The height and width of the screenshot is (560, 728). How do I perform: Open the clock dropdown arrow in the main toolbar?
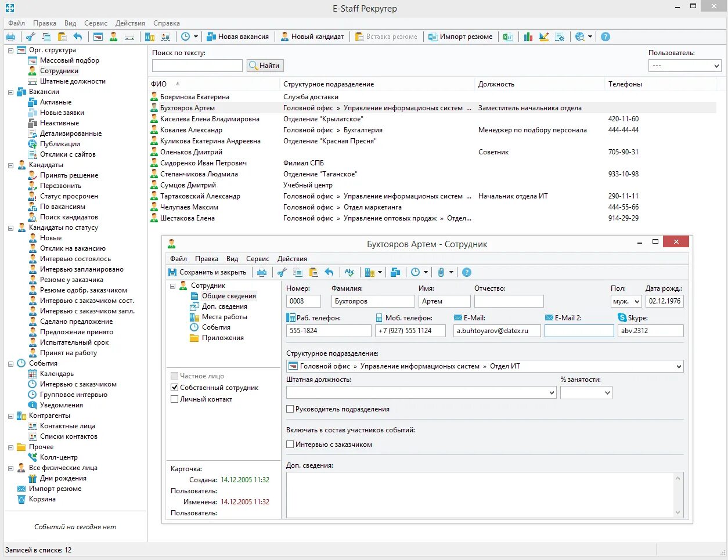[196, 37]
